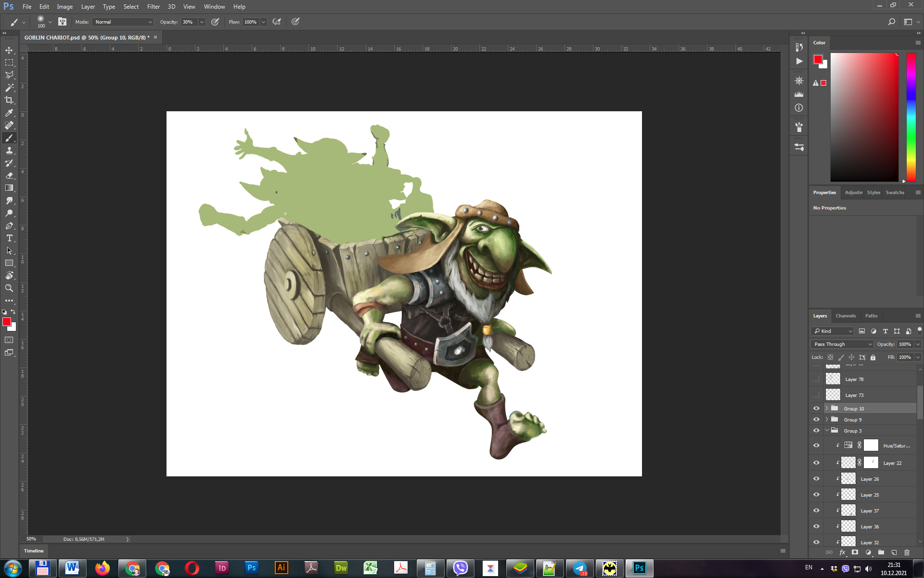
Task: Close the GOBLIN CHARIOT.psd document tab
Action: click(155, 37)
